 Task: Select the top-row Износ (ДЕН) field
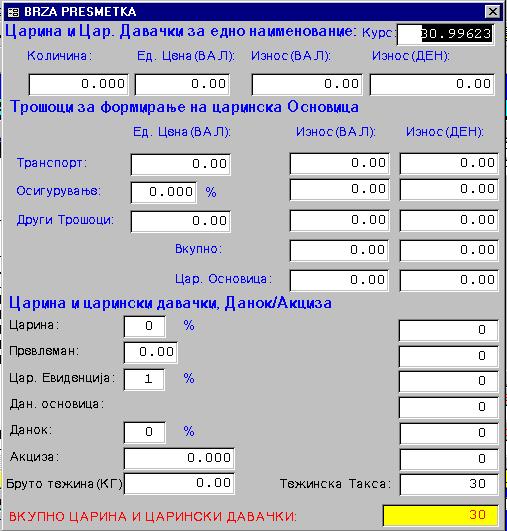click(x=432, y=84)
